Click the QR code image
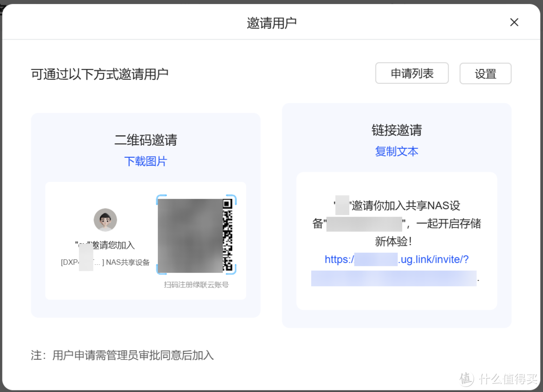 197,235
